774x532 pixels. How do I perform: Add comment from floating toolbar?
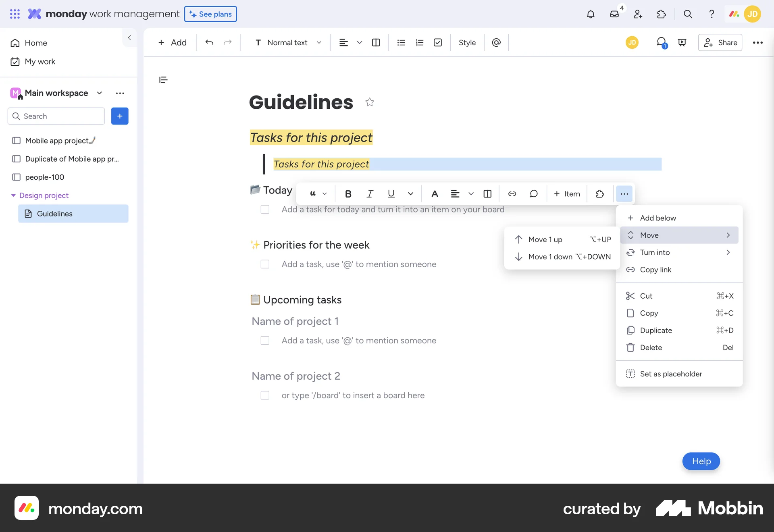[x=534, y=194]
